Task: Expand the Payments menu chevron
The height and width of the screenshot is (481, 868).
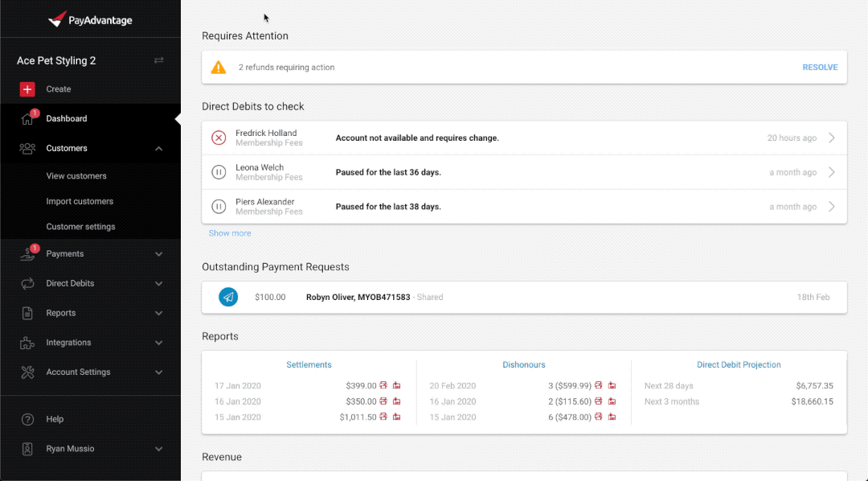Action: [x=159, y=254]
